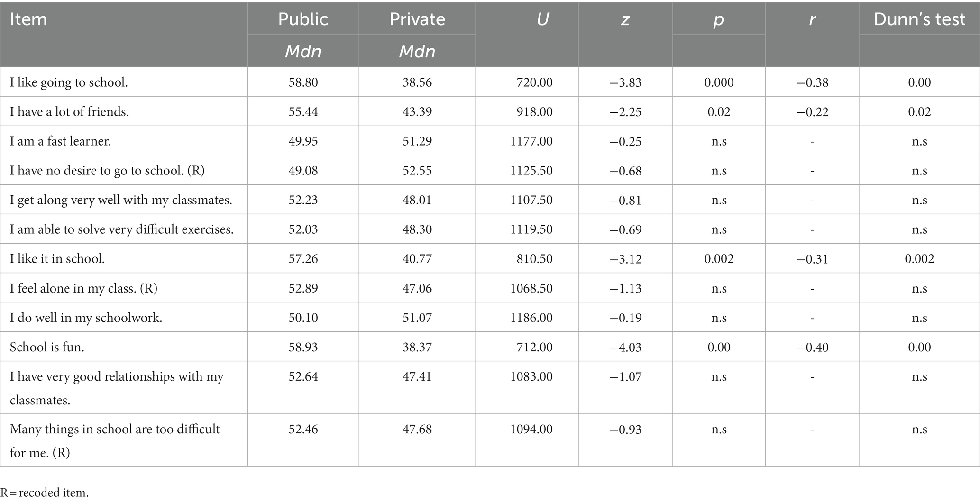Select the 'Public' column header
Image resolution: width=980 pixels, height=503 pixels.
click(303, 19)
